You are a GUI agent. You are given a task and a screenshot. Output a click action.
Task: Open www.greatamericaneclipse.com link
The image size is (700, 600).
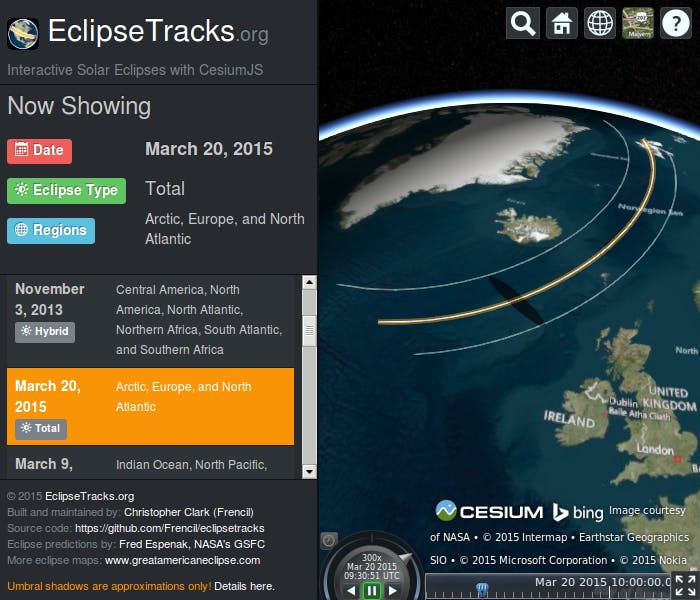[x=183, y=561]
